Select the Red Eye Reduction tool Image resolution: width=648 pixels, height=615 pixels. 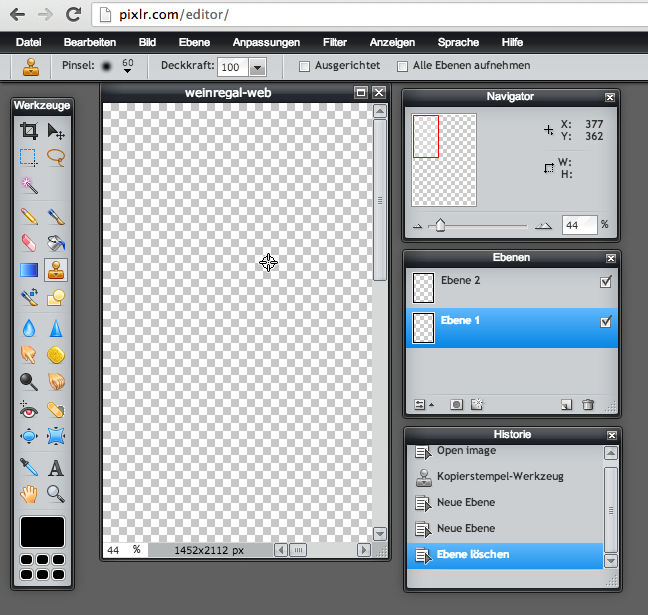coord(29,409)
